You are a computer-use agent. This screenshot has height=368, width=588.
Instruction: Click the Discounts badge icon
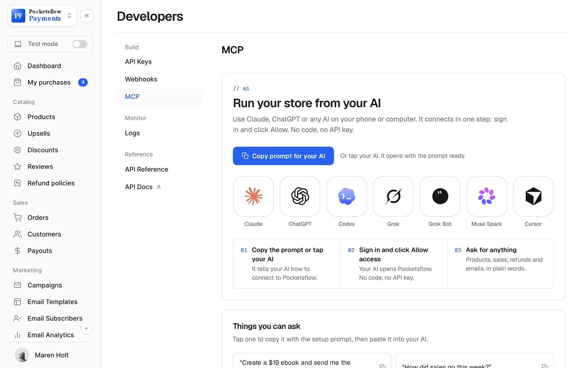(x=18, y=150)
